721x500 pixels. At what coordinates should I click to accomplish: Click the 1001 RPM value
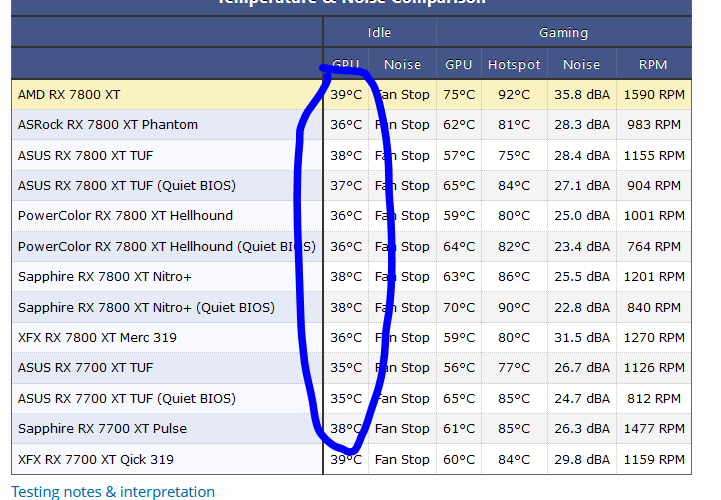click(654, 216)
